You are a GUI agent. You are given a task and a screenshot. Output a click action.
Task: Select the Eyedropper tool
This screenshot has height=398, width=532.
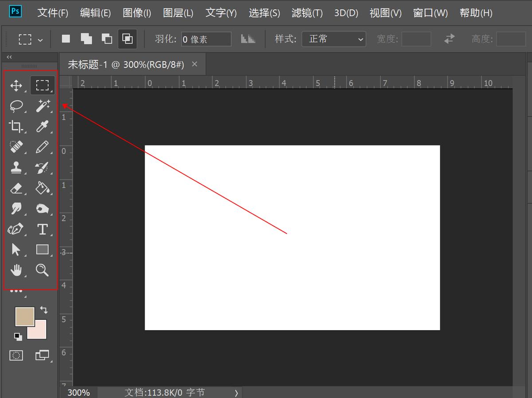[43, 126]
